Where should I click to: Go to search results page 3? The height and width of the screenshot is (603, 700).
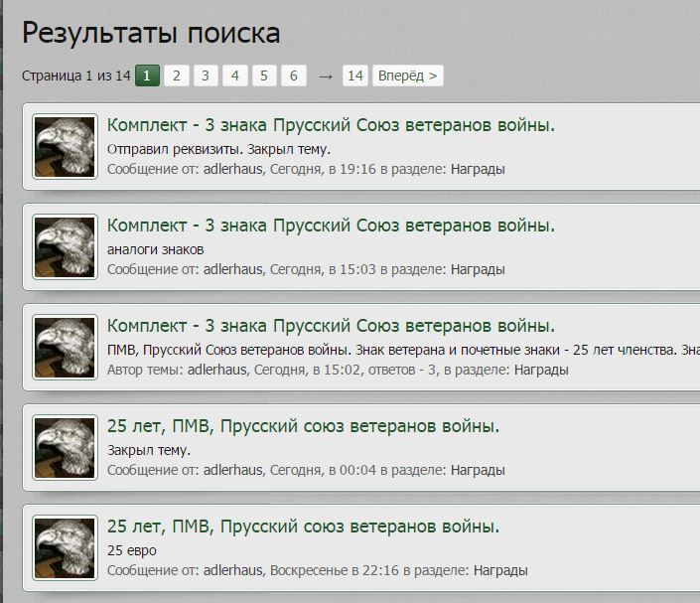(206, 75)
